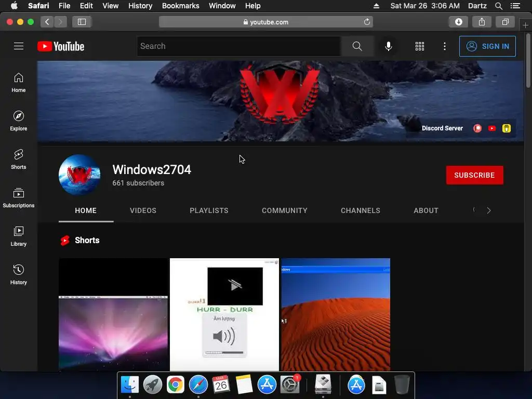Show Safari downloads
The width and height of the screenshot is (532, 399).
click(458, 22)
